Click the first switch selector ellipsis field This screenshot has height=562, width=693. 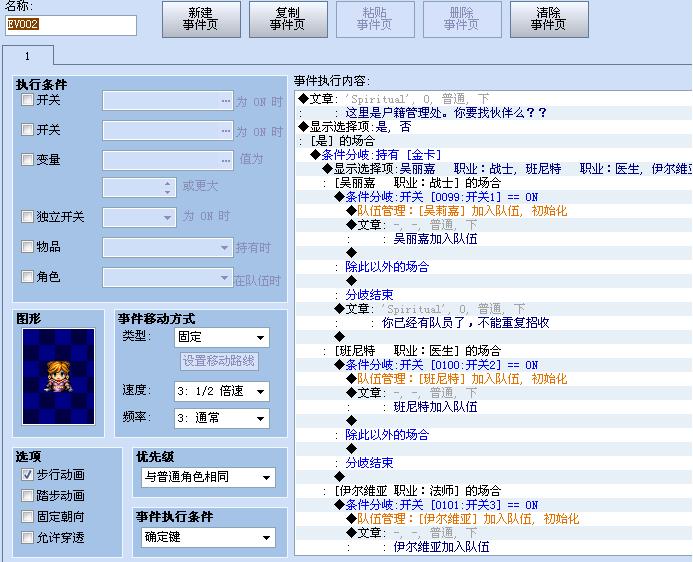(x=168, y=101)
